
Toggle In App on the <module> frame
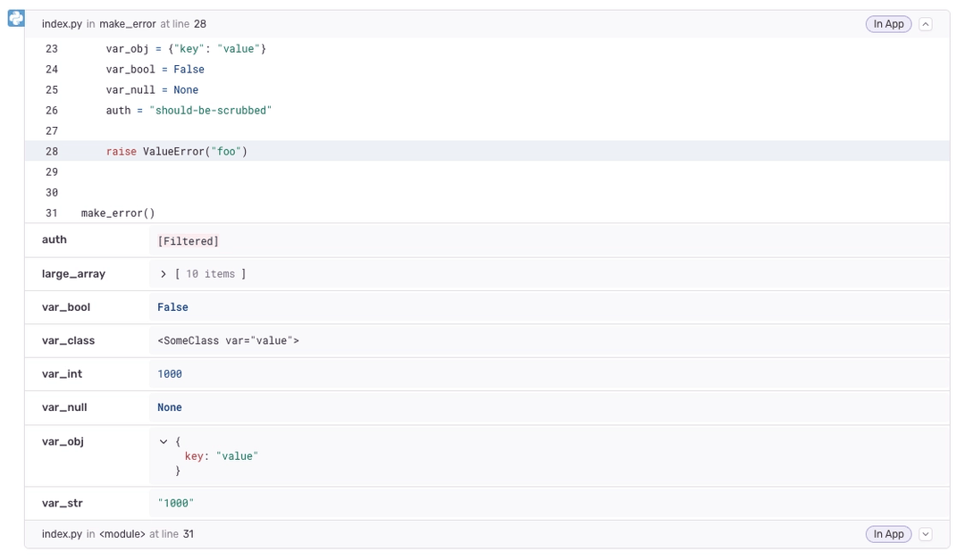pos(888,533)
